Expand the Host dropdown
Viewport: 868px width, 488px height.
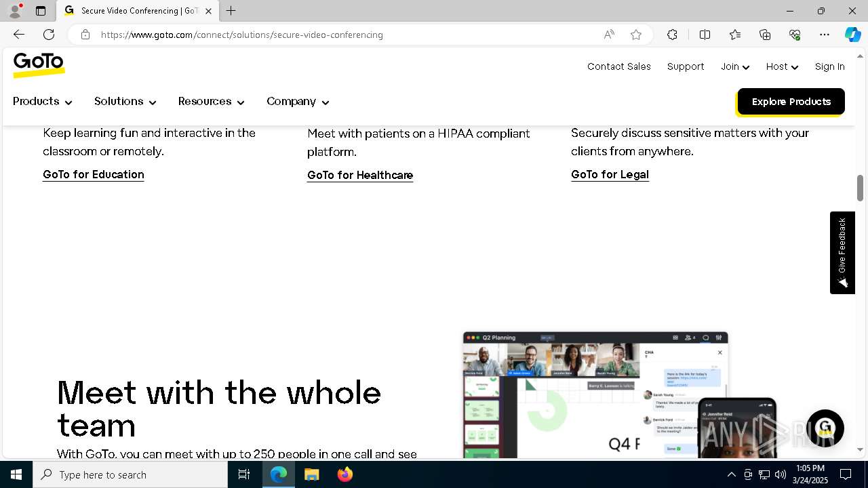(782, 66)
